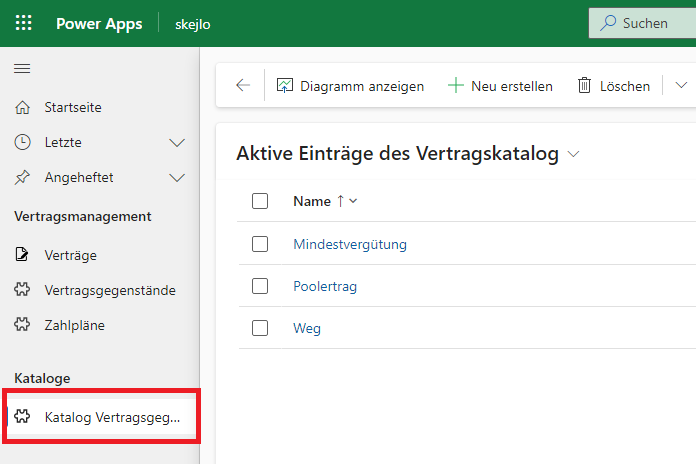Check the Mindestvergütung row checkbox

(x=260, y=244)
